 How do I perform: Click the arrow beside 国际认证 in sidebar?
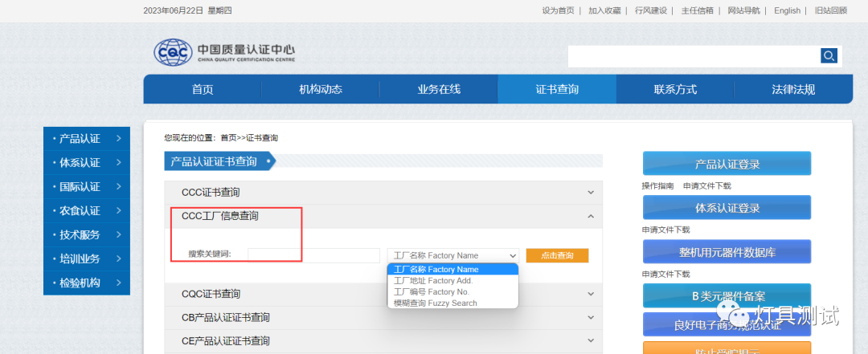tap(118, 186)
